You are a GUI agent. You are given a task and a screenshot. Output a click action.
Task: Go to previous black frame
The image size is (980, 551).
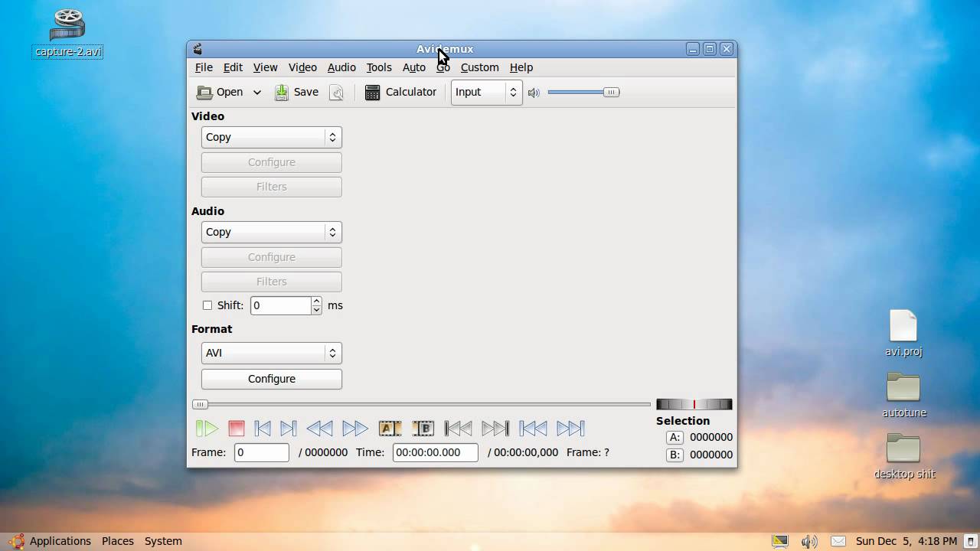coord(459,429)
